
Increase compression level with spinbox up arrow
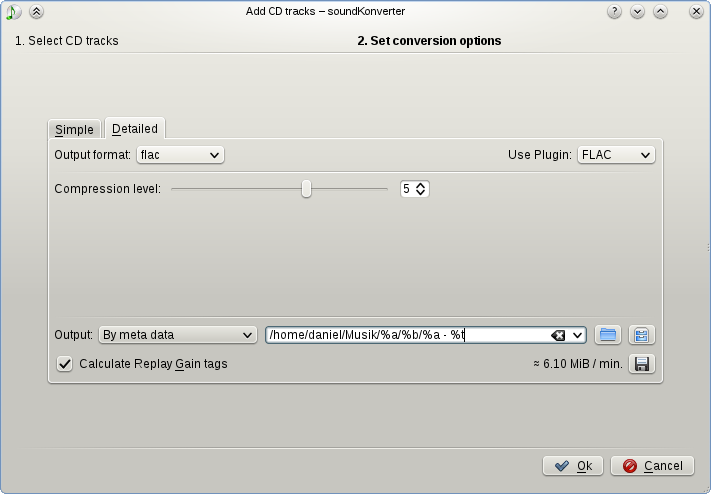point(420,185)
